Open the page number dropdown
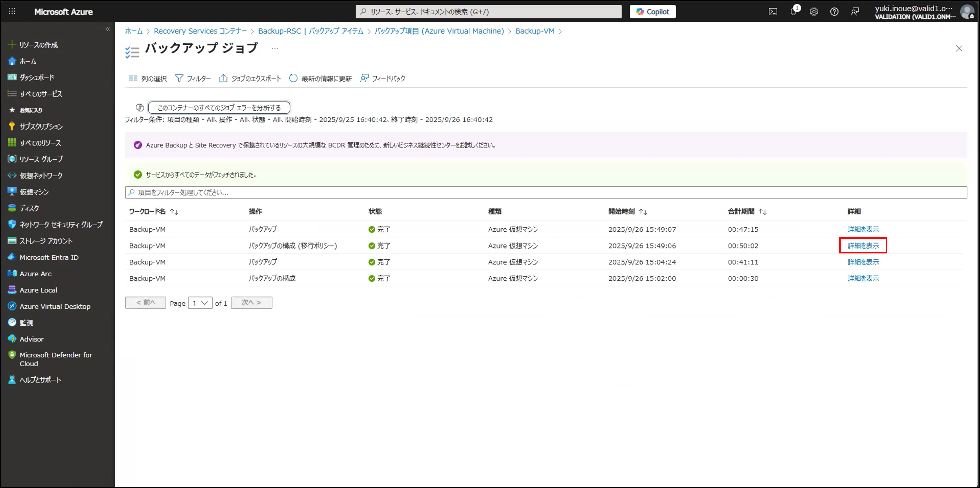This screenshot has width=980, height=488. [200, 303]
